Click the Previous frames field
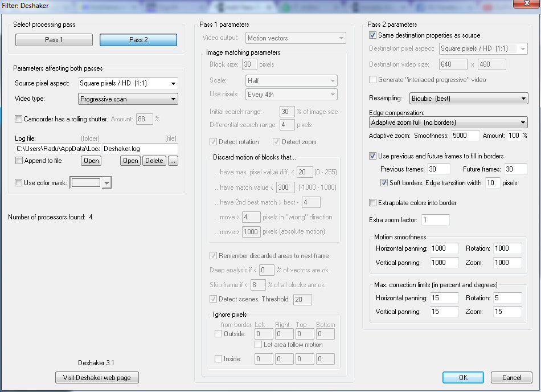The height and width of the screenshot is (392, 541). [438, 169]
